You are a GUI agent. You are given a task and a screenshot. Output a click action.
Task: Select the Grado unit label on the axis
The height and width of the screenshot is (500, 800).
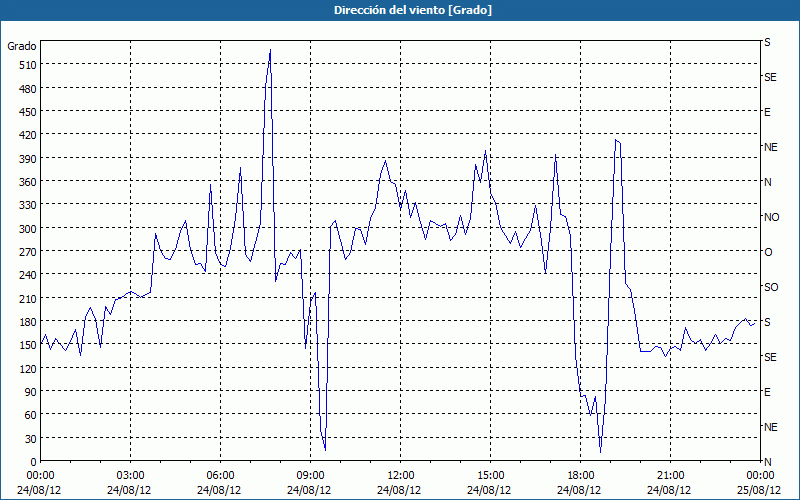click(x=22, y=46)
